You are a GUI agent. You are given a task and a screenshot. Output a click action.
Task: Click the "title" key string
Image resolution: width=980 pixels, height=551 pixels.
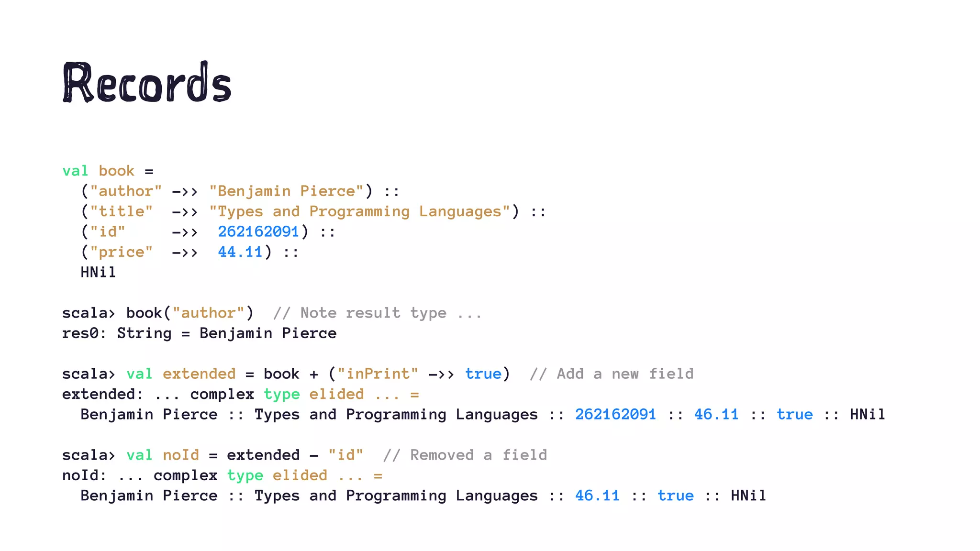[121, 211]
